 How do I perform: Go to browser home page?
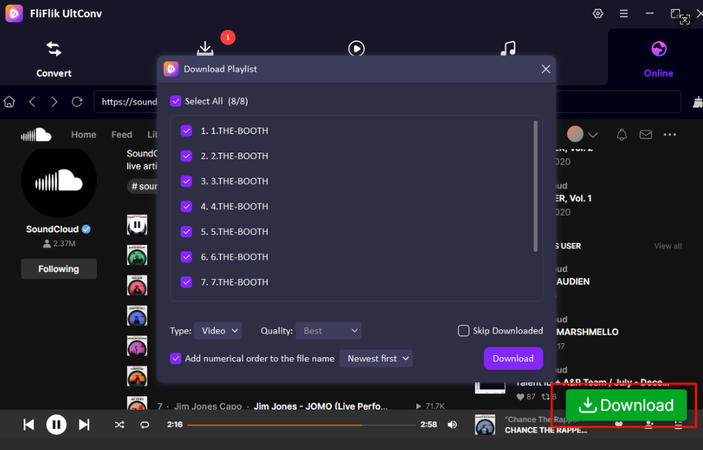coord(9,102)
